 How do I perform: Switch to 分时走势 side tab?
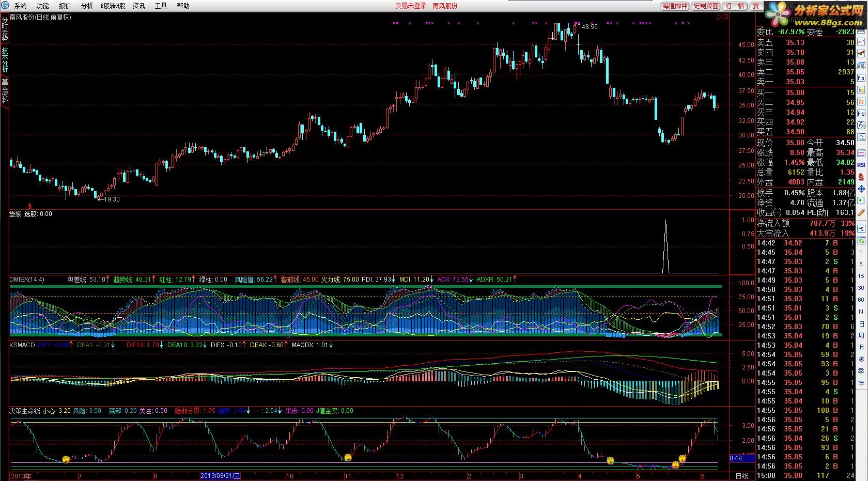(5, 29)
